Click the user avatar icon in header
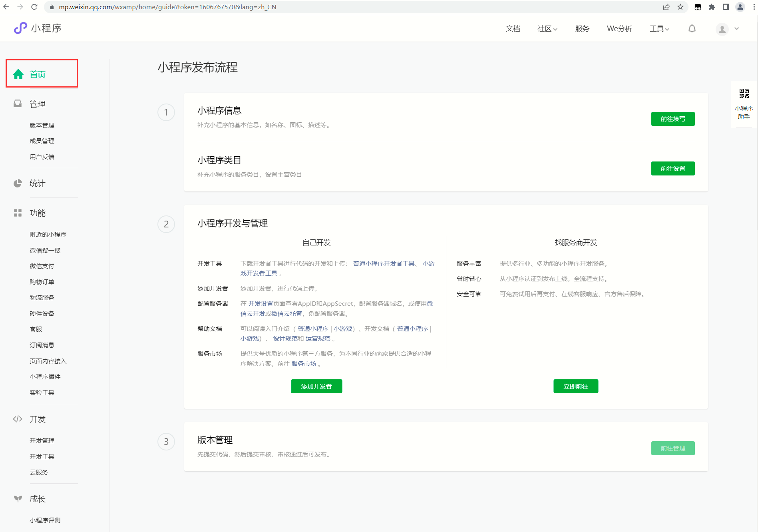Viewport: 758px width, 532px height. (x=722, y=29)
